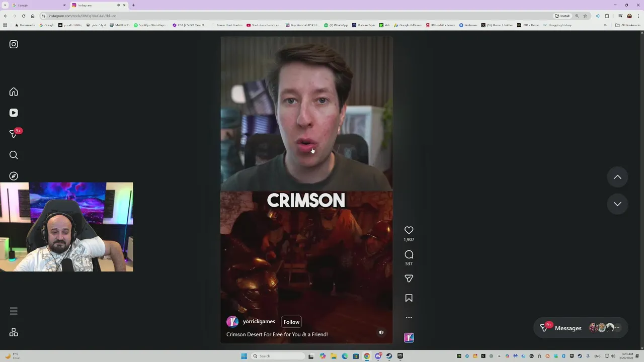644x362 pixels.
Task: Expand hidden bookmarks chevron
Action: (x=605, y=25)
